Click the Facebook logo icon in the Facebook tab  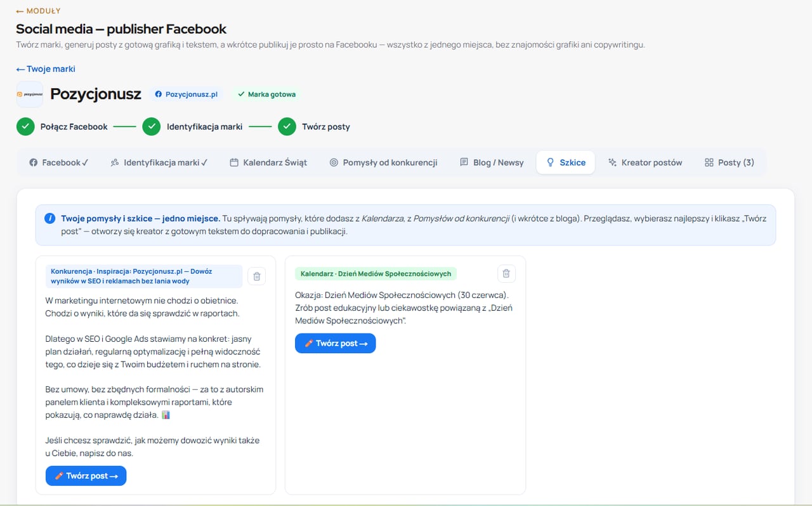tap(34, 162)
